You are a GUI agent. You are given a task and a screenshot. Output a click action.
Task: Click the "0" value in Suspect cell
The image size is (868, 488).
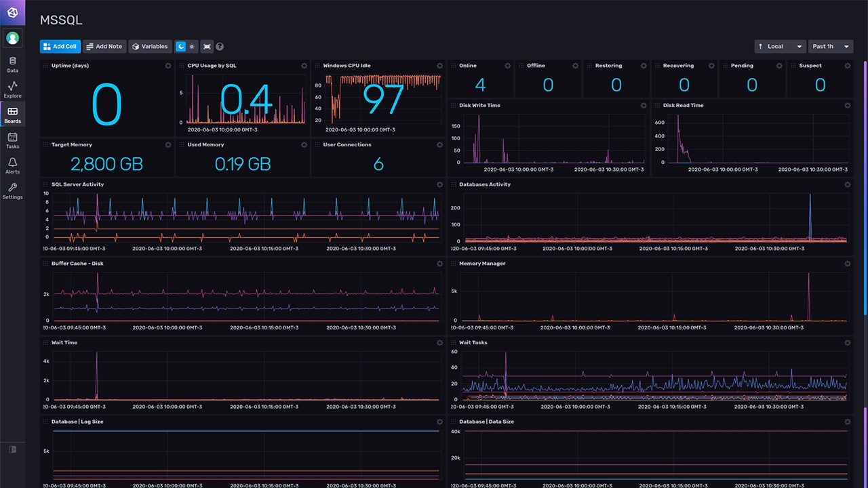click(820, 85)
